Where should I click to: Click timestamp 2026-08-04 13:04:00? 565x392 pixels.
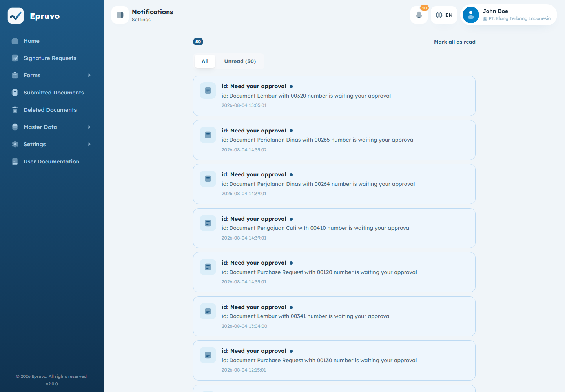(x=244, y=326)
